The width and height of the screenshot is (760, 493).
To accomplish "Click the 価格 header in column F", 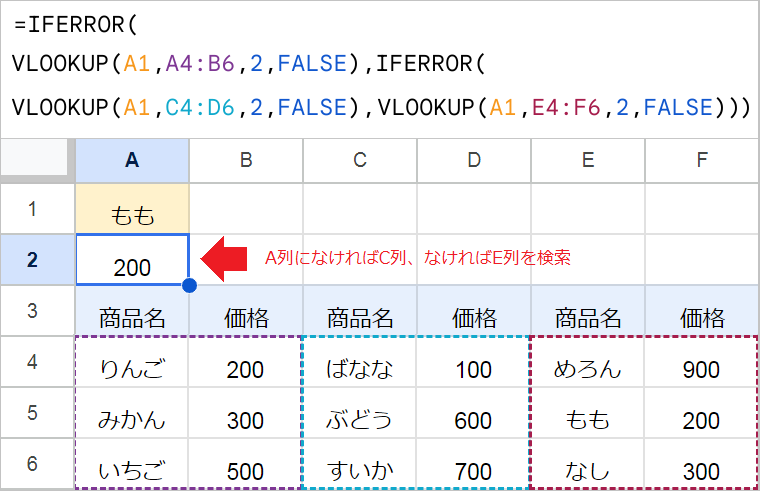I will (x=702, y=311).
